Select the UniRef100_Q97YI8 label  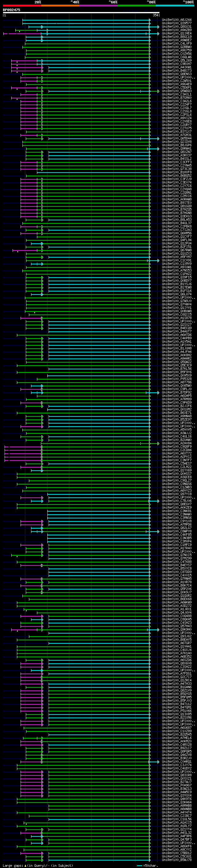coord(177,494)
